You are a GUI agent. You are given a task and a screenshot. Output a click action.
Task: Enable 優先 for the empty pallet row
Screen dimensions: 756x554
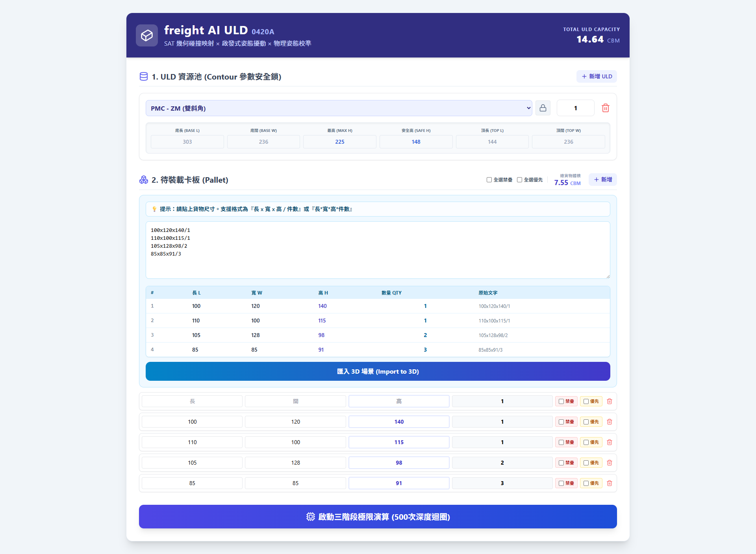[x=586, y=401]
